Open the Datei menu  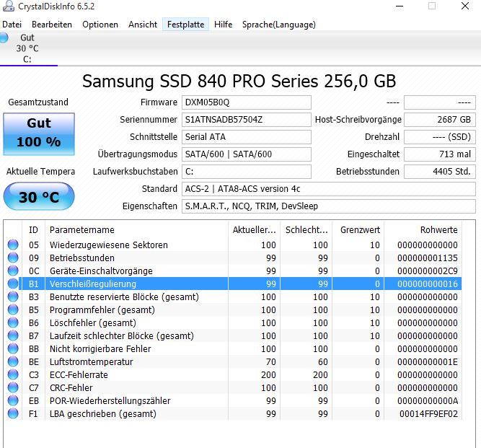click(12, 25)
